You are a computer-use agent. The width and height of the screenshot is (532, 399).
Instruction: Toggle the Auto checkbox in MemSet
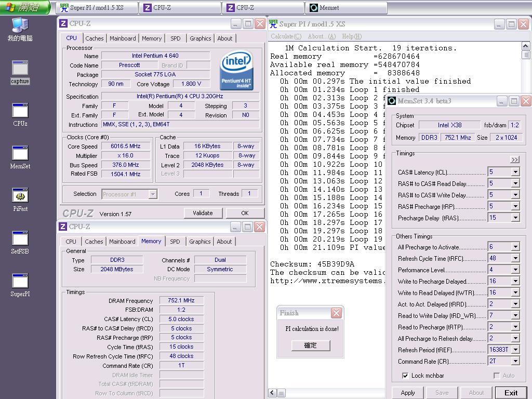pyautogui.click(x=497, y=376)
